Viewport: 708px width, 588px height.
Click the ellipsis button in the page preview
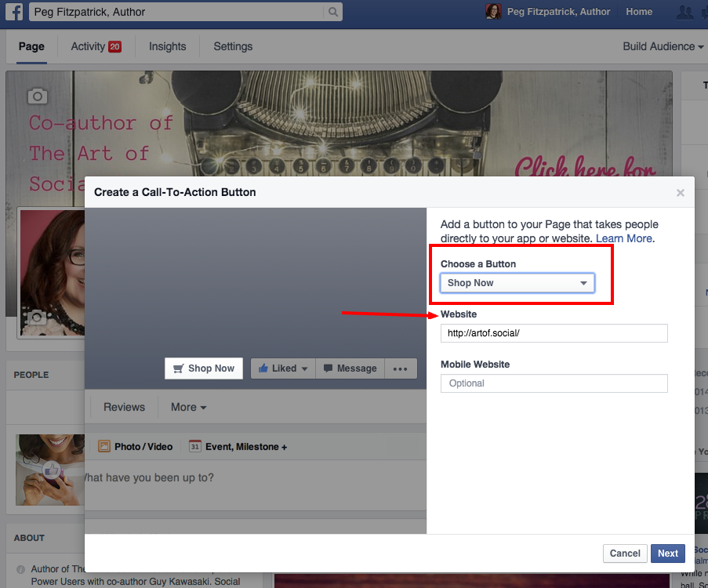pyautogui.click(x=401, y=368)
